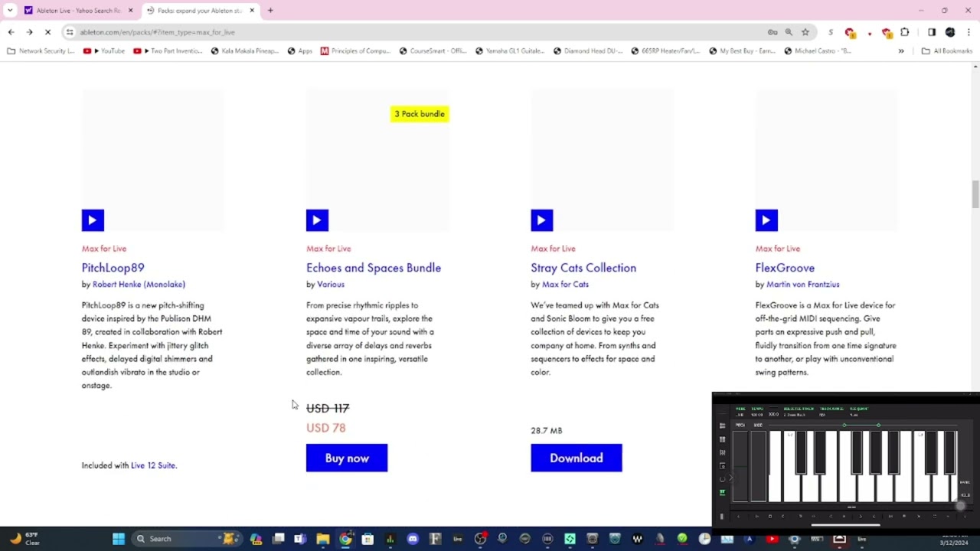Screen dimensions: 980x551
Task: Stop loading the page
Action: pyautogui.click(x=47, y=32)
